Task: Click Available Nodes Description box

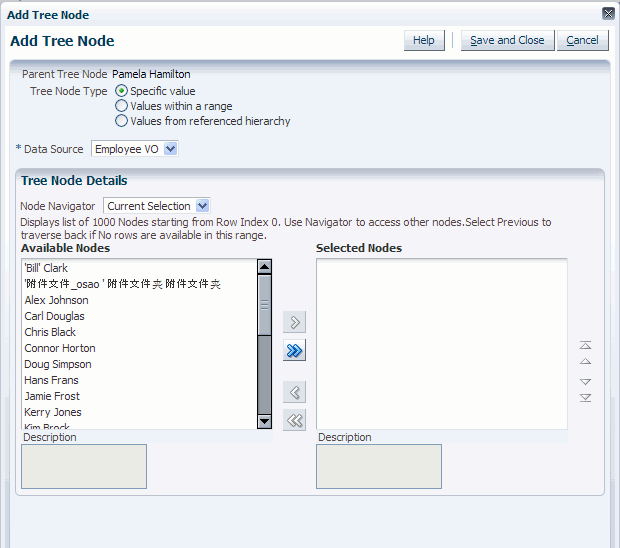Action: tap(84, 467)
